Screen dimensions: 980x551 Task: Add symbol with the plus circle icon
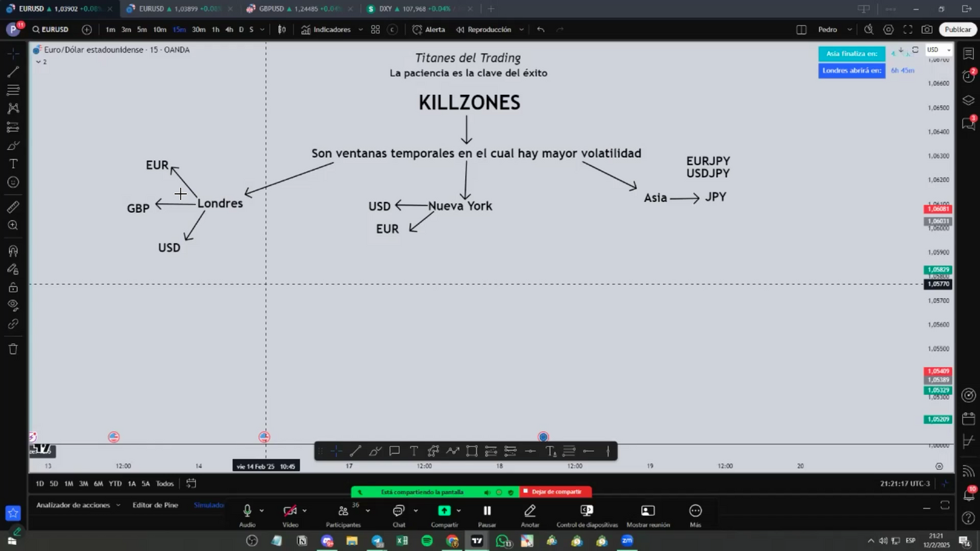pos(87,30)
